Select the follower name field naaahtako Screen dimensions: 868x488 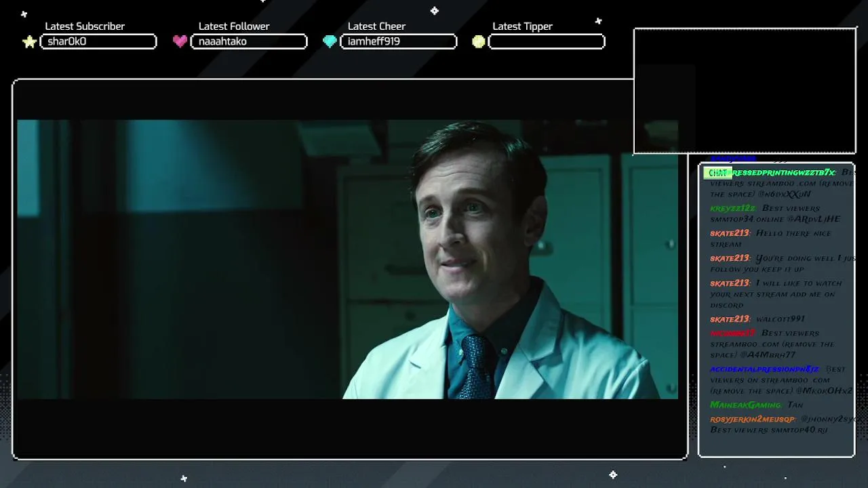click(x=249, y=41)
